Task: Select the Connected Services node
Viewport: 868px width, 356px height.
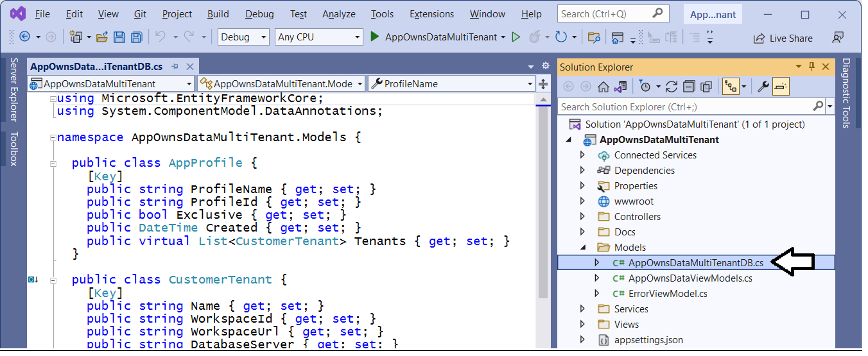Action: point(655,155)
